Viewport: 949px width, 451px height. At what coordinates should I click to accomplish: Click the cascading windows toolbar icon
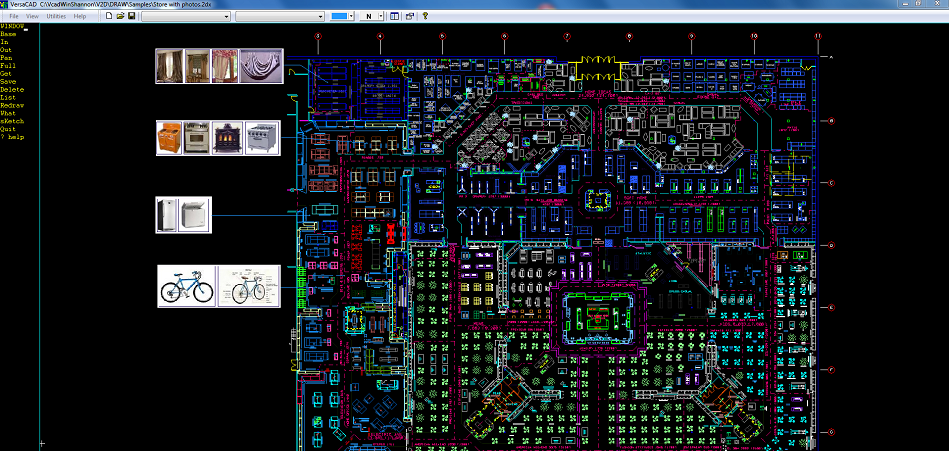(410, 17)
